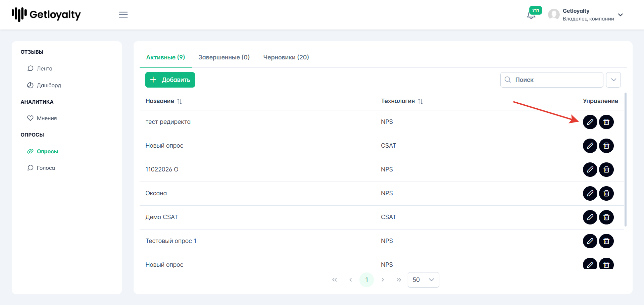Open the notifications bell icon
This screenshot has width=644, height=305.
(531, 15)
